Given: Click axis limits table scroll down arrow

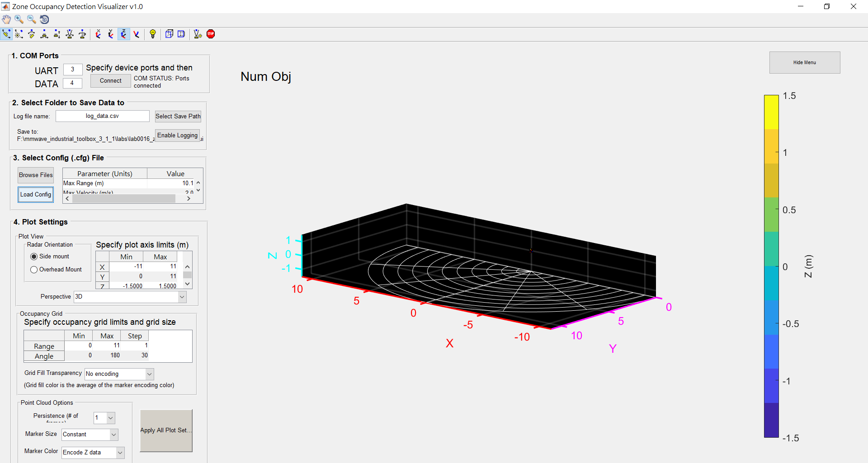Looking at the screenshot, I should click(x=188, y=284).
